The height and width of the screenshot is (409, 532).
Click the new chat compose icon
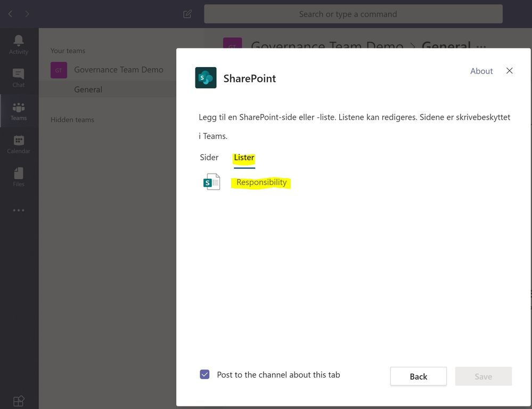click(187, 14)
